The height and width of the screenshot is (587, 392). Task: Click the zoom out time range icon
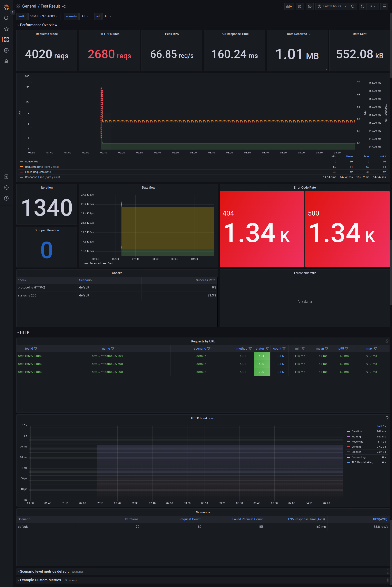coord(353,6)
